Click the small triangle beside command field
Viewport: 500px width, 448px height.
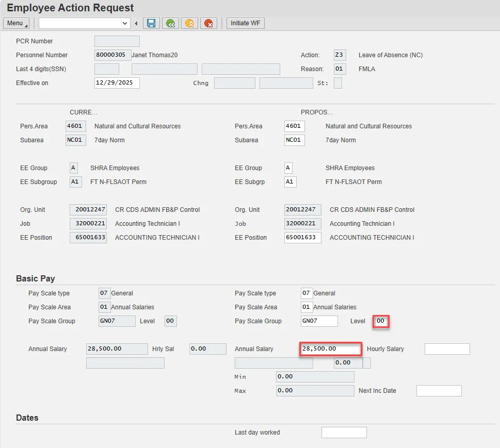pyautogui.click(x=136, y=23)
